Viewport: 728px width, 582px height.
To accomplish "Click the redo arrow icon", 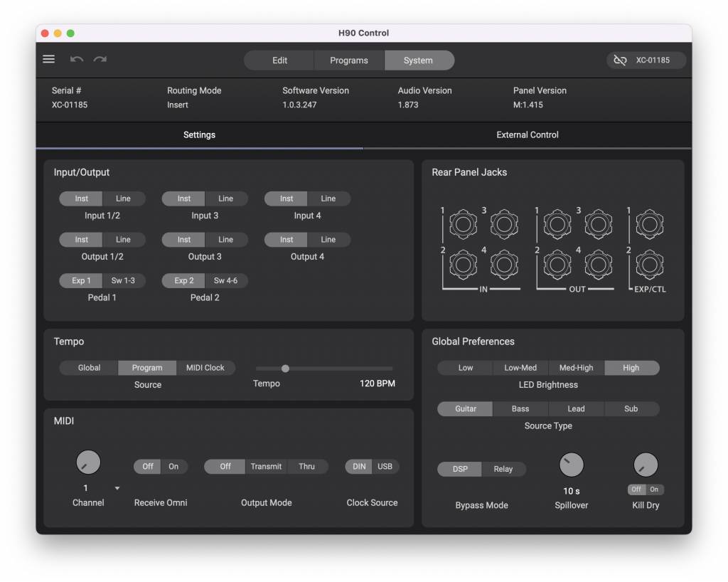I will [100, 60].
